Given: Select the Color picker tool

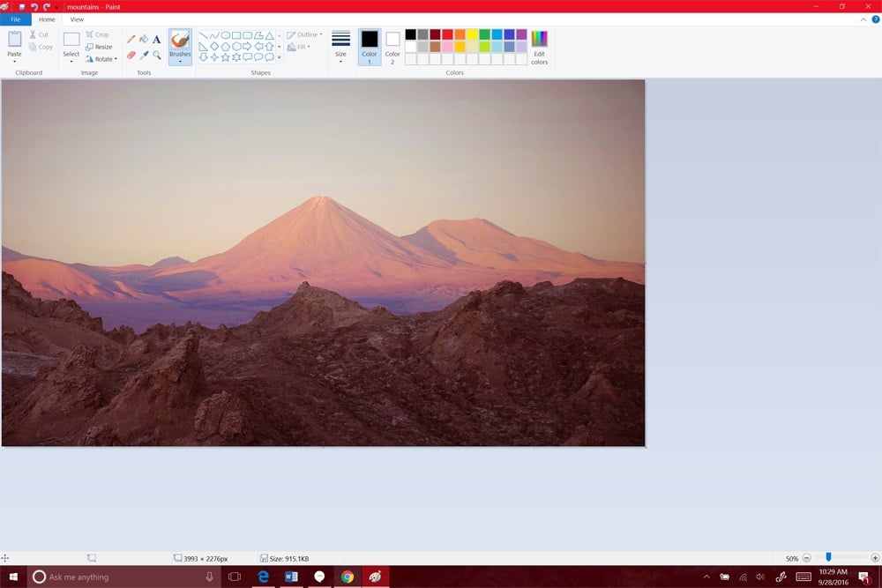Looking at the screenshot, I should (144, 55).
